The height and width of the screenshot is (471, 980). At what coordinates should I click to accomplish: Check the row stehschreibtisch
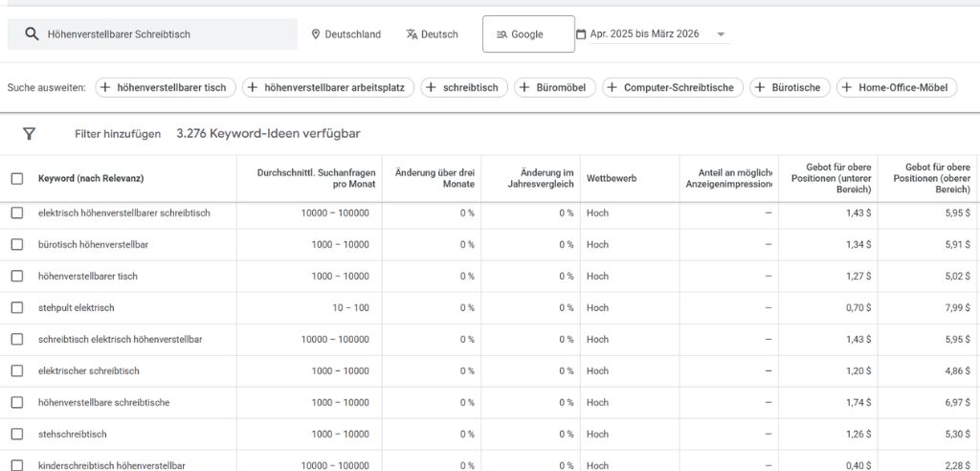[17, 434]
